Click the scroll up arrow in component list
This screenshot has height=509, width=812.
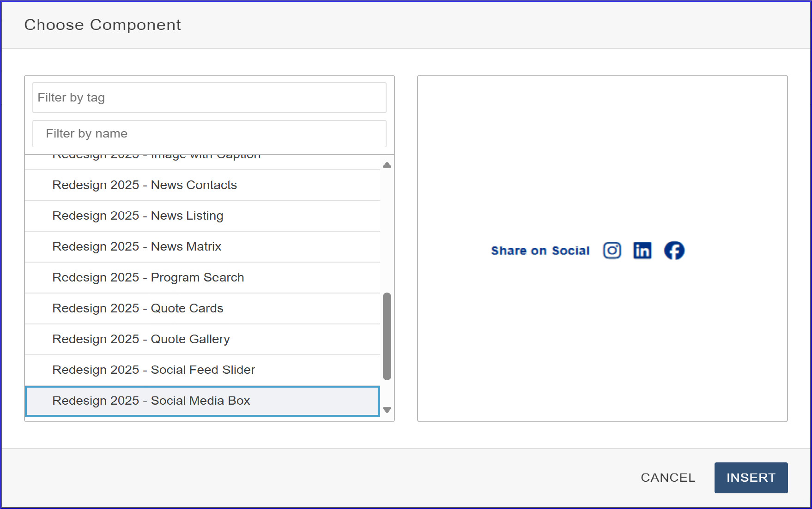tap(387, 165)
